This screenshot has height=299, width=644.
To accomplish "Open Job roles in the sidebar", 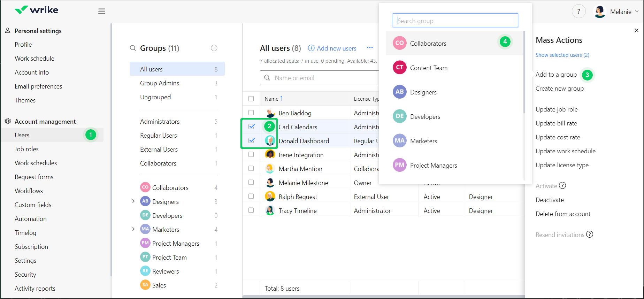I will pos(26,149).
